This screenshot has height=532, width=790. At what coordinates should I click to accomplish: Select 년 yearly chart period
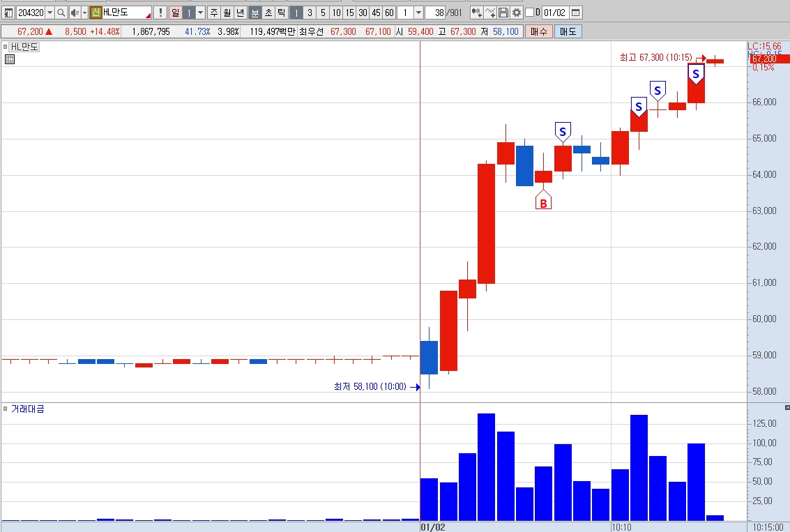click(241, 13)
